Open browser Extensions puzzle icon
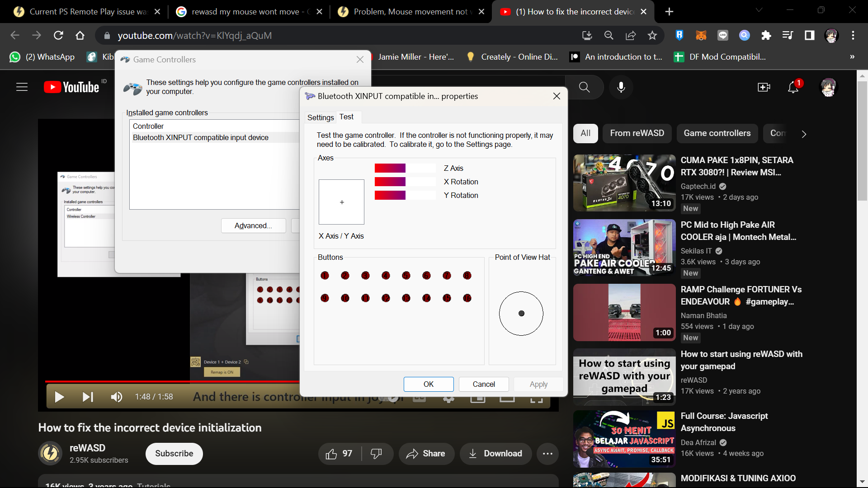The width and height of the screenshot is (868, 488). point(766,36)
